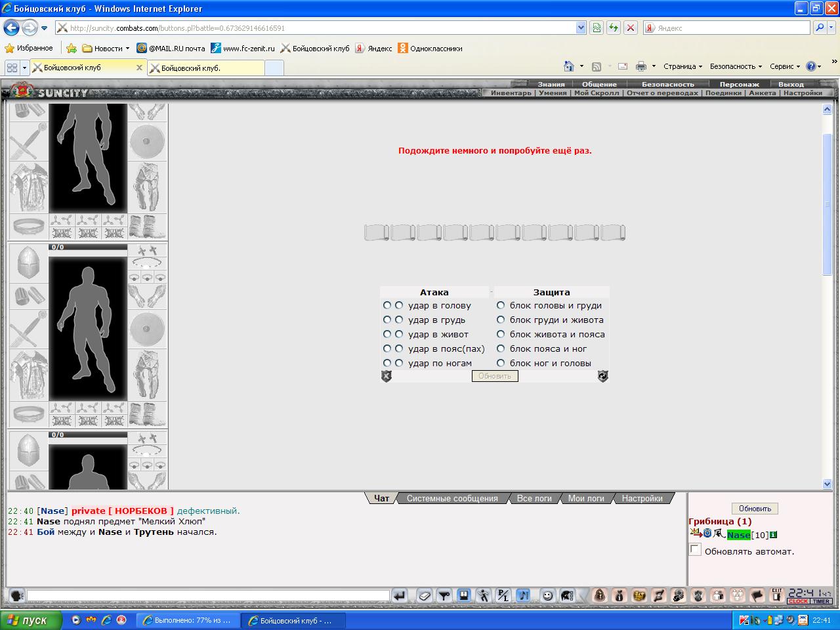Click the P/L icon in chat toolbar
The width and height of the screenshot is (840, 630).
(503, 596)
